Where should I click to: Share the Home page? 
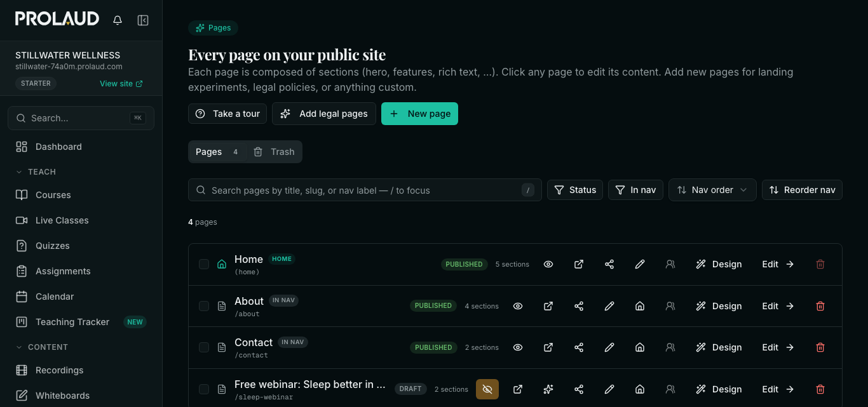point(609,264)
